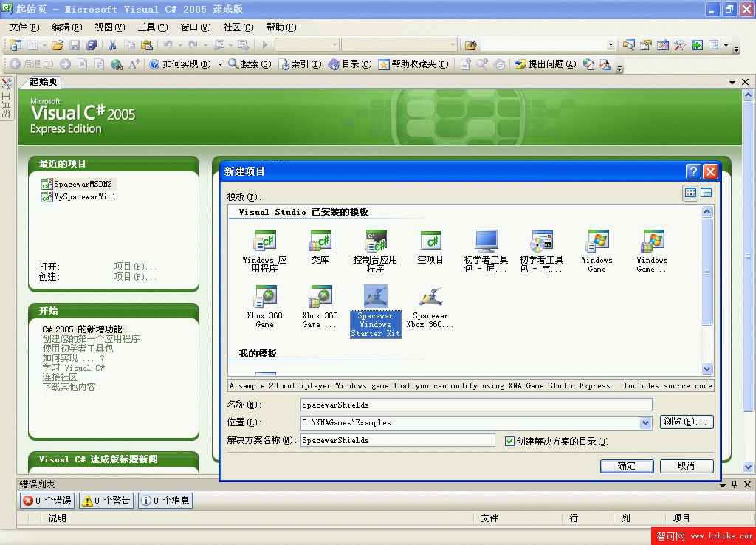Click the 名称 project name field

point(476,405)
